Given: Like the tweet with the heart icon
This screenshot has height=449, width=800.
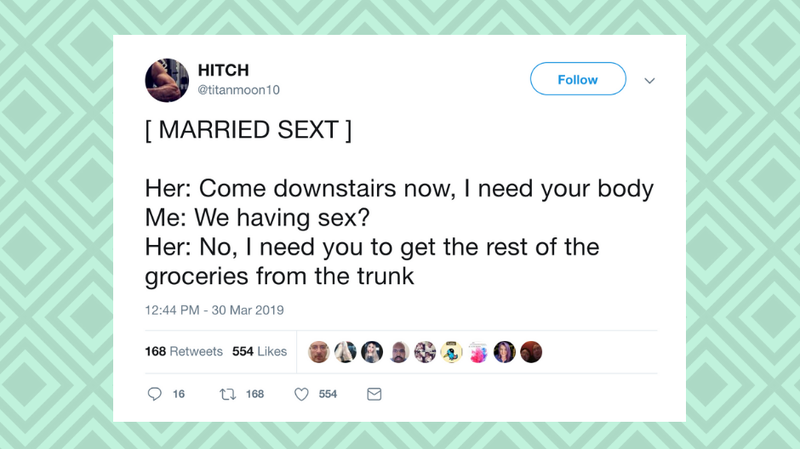Looking at the screenshot, I should click(x=302, y=394).
